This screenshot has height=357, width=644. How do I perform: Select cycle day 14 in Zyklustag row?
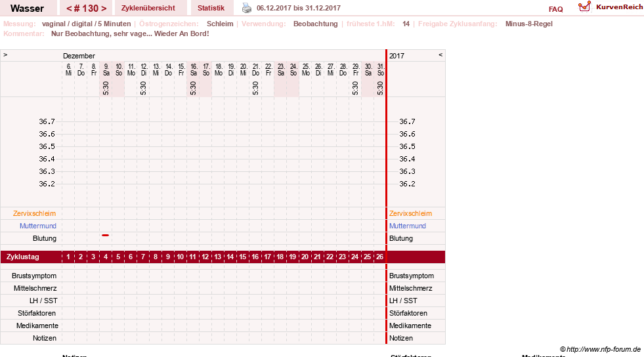230,257
